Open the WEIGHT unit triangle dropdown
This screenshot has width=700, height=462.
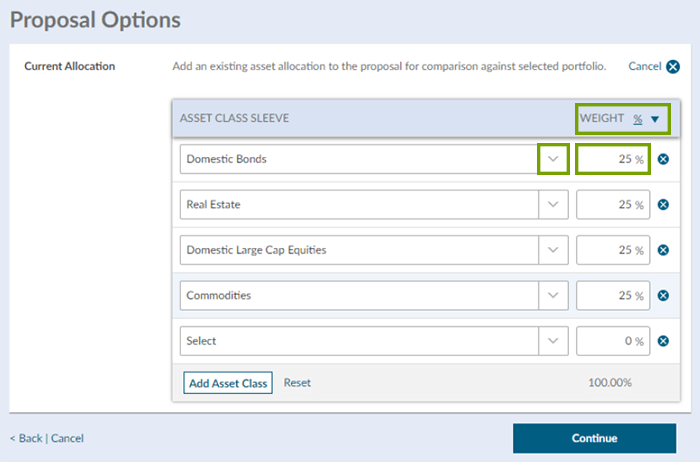click(655, 119)
